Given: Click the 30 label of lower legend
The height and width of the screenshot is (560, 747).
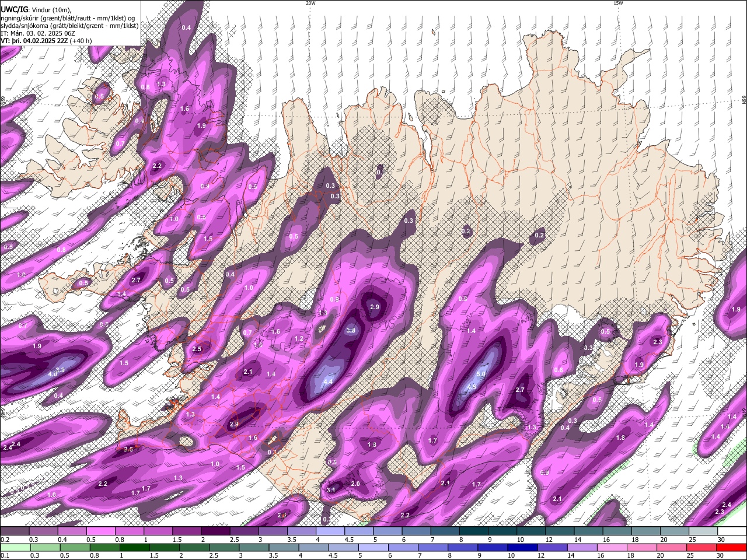Looking at the screenshot, I should point(721,556).
